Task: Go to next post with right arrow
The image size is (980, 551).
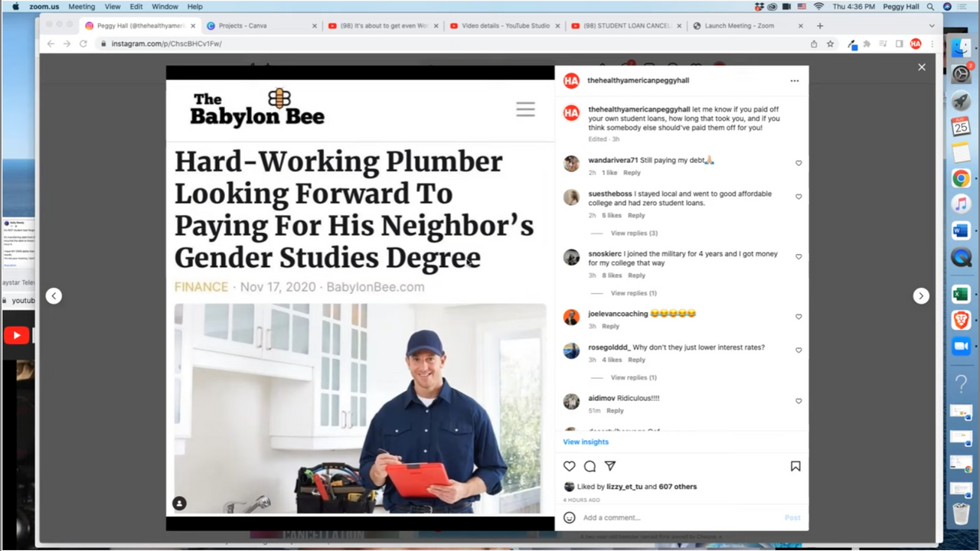Action: pyautogui.click(x=921, y=296)
